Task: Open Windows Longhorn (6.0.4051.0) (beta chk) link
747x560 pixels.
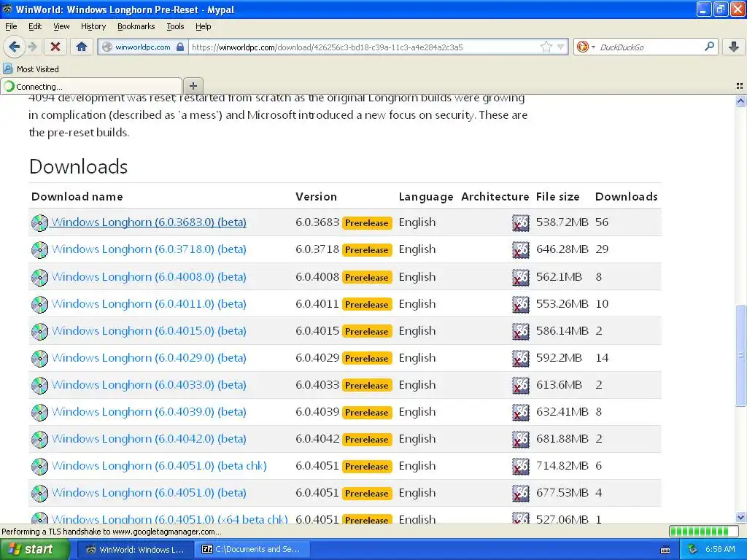Action: (x=158, y=466)
